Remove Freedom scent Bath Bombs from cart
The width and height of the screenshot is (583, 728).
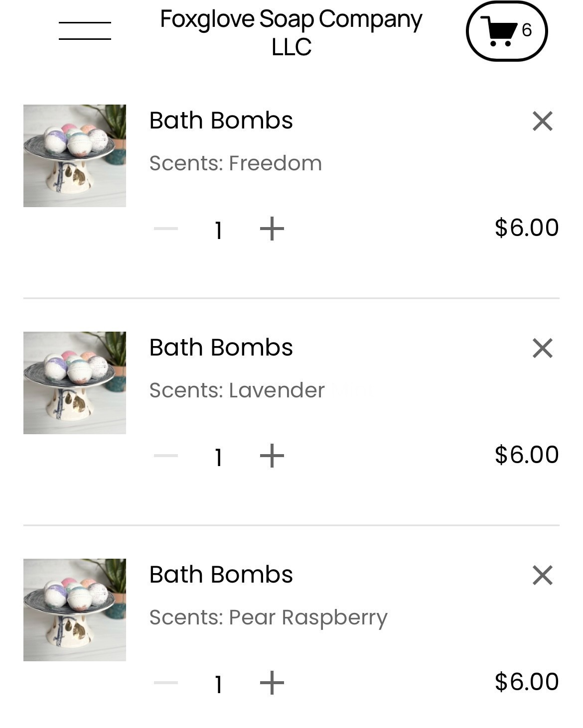pyautogui.click(x=542, y=121)
